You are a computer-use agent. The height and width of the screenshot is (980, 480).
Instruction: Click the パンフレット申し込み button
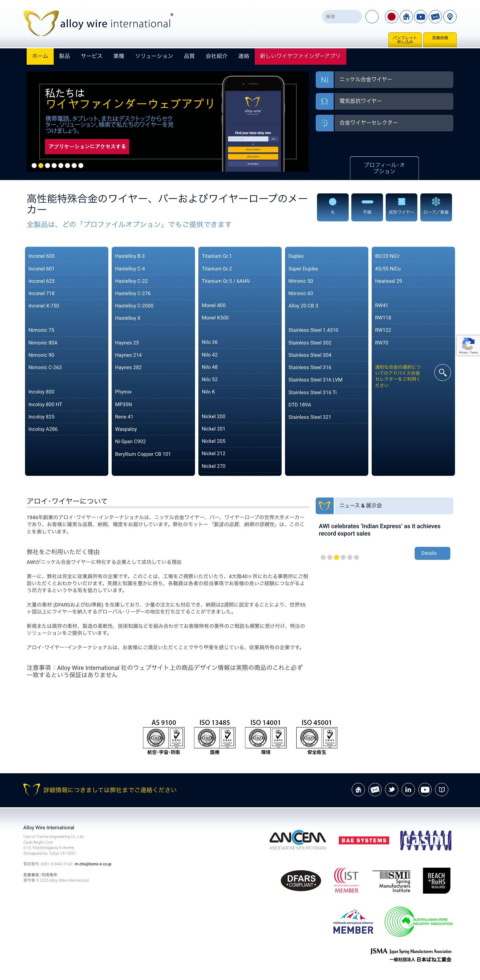405,40
